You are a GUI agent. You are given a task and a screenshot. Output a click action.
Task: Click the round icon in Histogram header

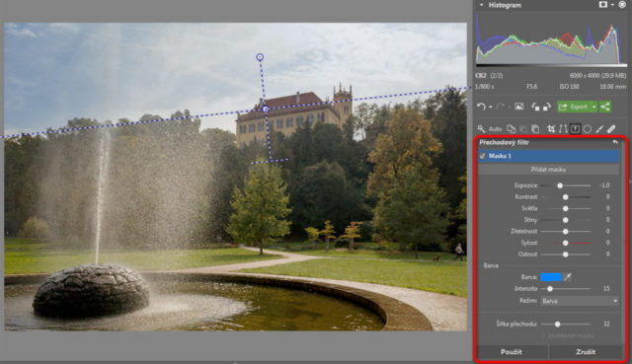(622, 4)
